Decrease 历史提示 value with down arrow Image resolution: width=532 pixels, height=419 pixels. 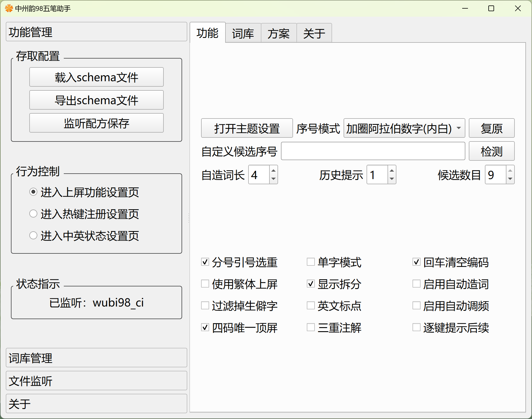[x=392, y=179]
